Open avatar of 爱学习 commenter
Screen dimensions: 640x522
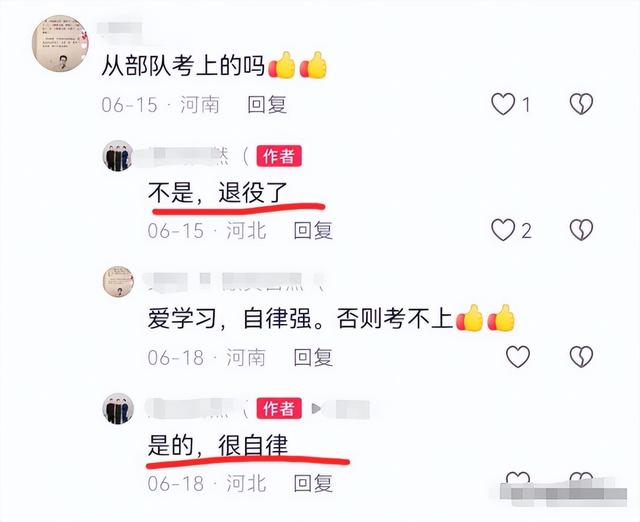point(118,282)
